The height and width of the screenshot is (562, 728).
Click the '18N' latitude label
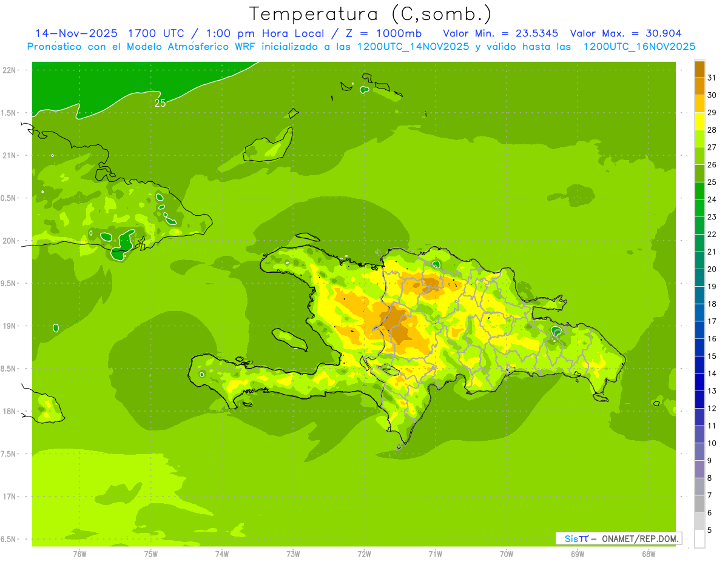click(x=10, y=412)
